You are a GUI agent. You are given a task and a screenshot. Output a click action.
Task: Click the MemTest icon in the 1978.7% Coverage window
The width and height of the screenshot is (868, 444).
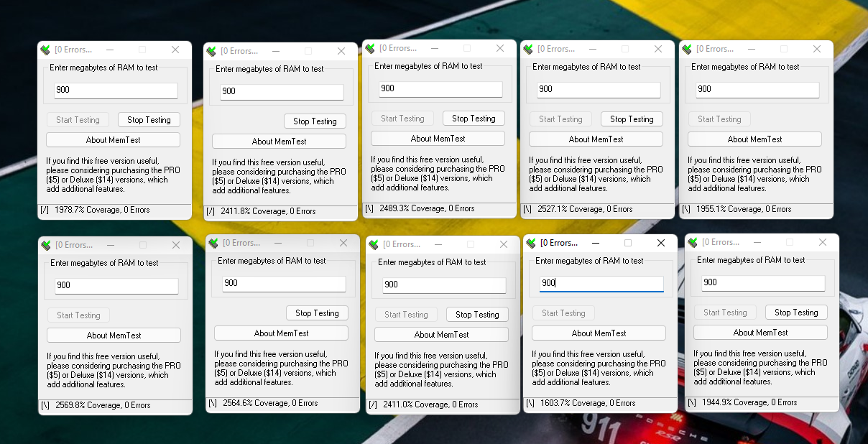(46, 50)
